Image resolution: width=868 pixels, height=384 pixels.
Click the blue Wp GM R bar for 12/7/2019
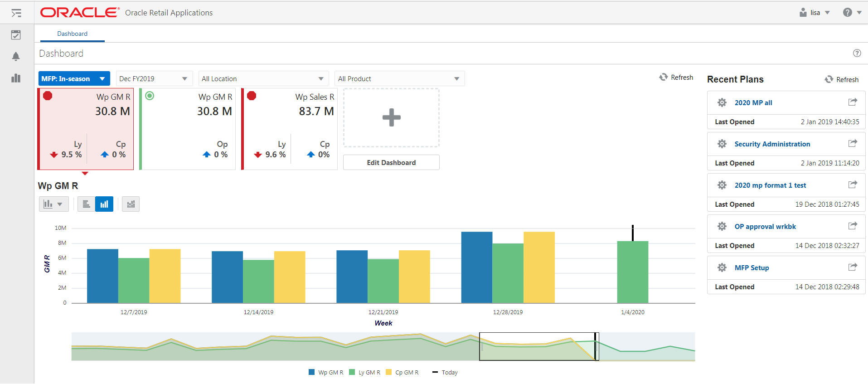click(102, 276)
